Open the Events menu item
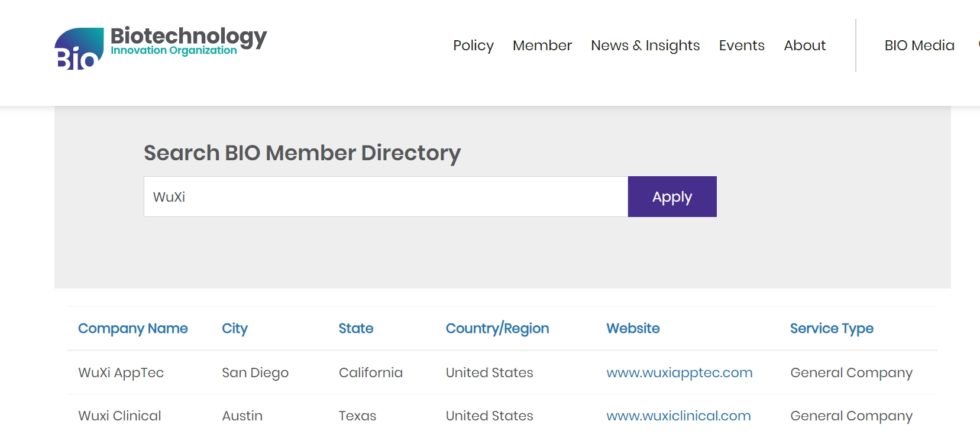The image size is (980, 447). 741,46
